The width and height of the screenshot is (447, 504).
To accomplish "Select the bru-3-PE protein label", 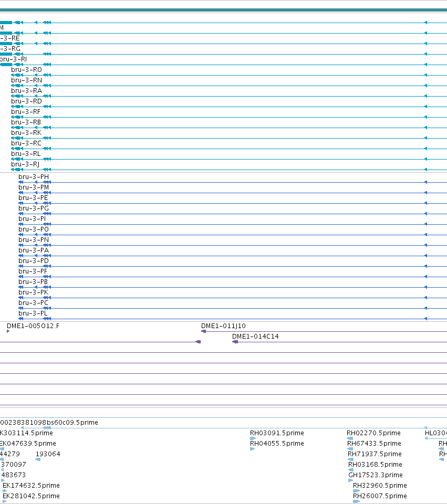I will pyautogui.click(x=33, y=198).
